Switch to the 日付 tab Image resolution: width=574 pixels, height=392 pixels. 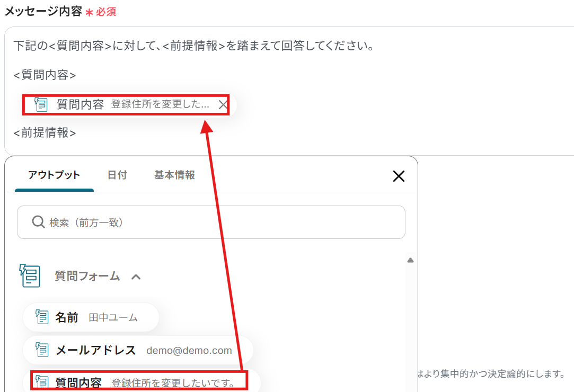click(117, 175)
